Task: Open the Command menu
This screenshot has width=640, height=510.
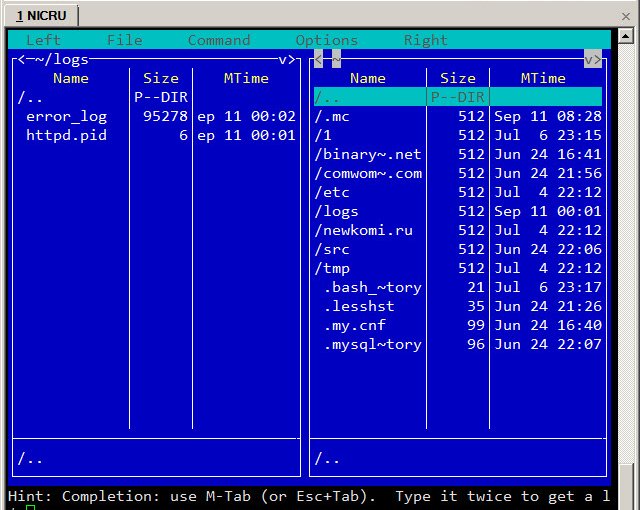Action: [x=219, y=40]
